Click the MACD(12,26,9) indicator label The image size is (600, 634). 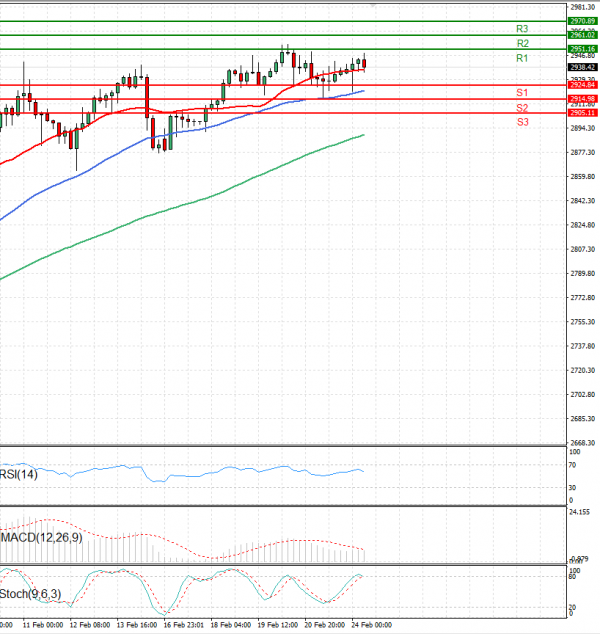41,538
